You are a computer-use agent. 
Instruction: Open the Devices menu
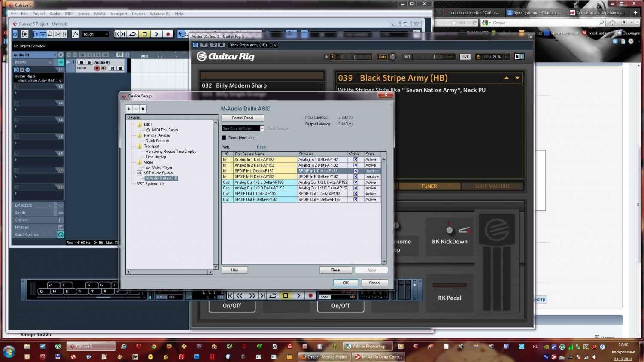pos(138,14)
